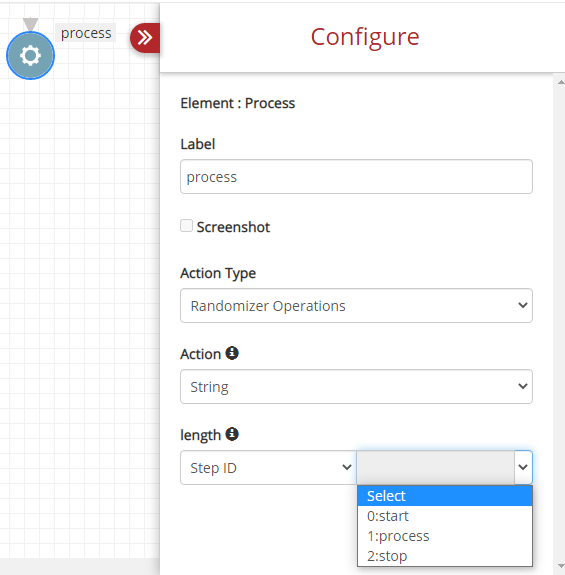Choose 2:stop from the step list
The image size is (565, 575).
tap(445, 556)
